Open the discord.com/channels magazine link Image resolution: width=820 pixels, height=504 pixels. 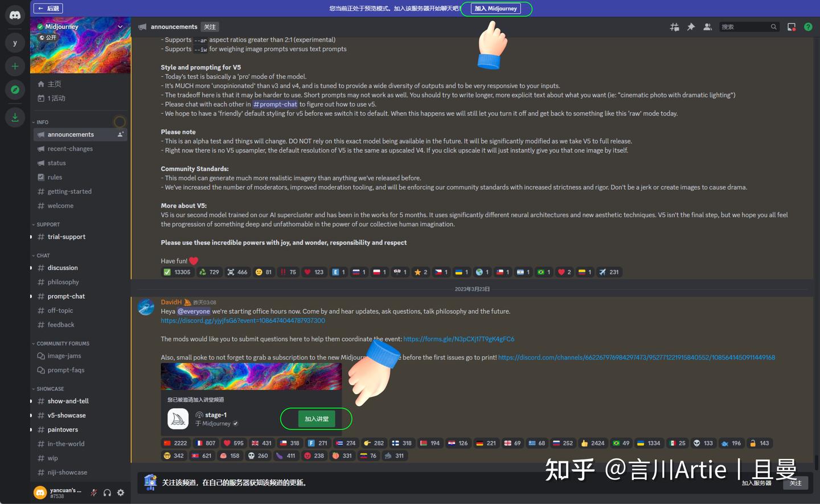[x=637, y=358]
